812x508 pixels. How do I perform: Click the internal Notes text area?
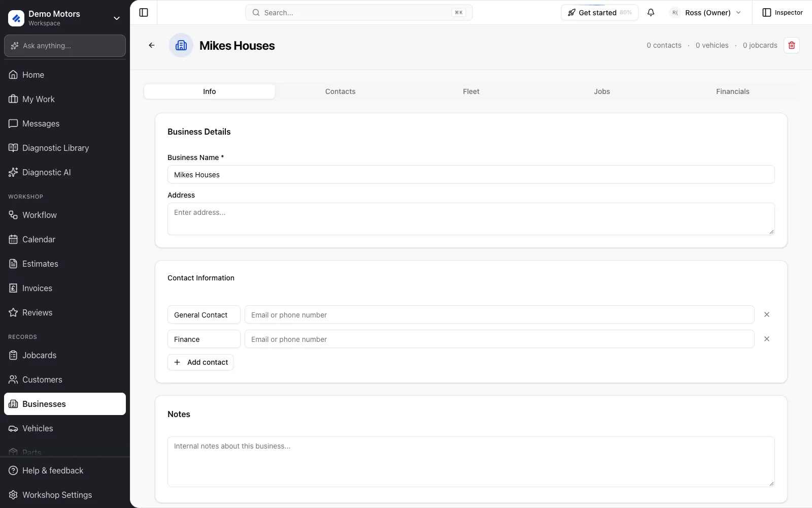(471, 462)
